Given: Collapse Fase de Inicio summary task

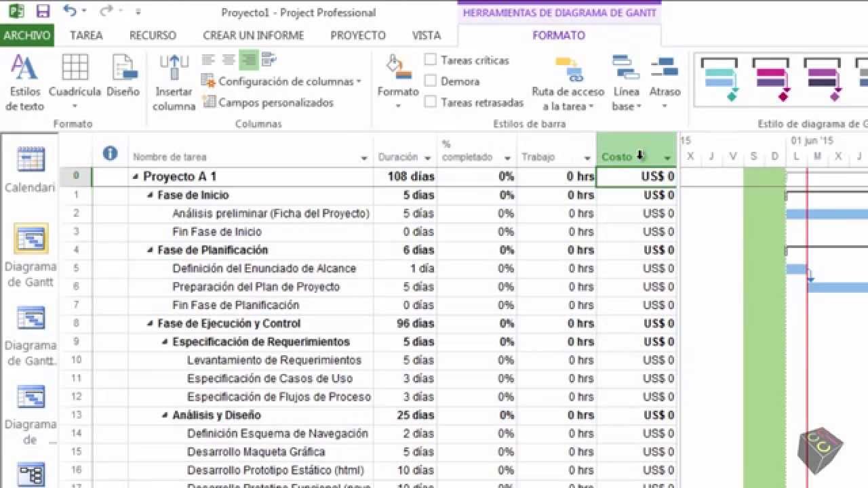Looking at the screenshot, I should (150, 195).
